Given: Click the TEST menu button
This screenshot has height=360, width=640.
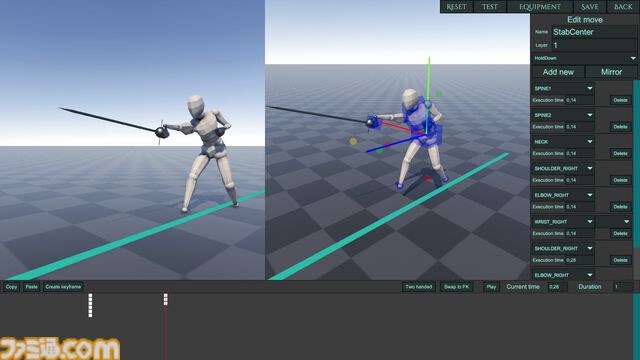Looking at the screenshot, I should [489, 7].
